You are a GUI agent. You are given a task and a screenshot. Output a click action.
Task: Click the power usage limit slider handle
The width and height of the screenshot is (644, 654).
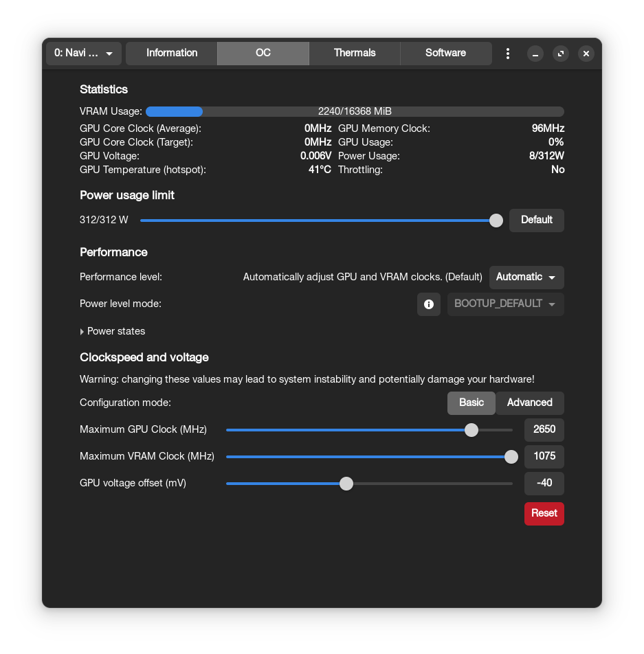point(496,221)
